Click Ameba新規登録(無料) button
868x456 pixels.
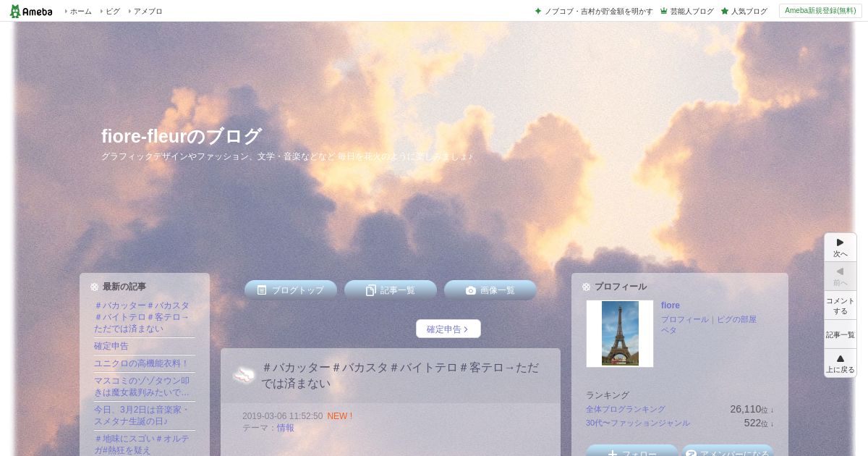820,11
